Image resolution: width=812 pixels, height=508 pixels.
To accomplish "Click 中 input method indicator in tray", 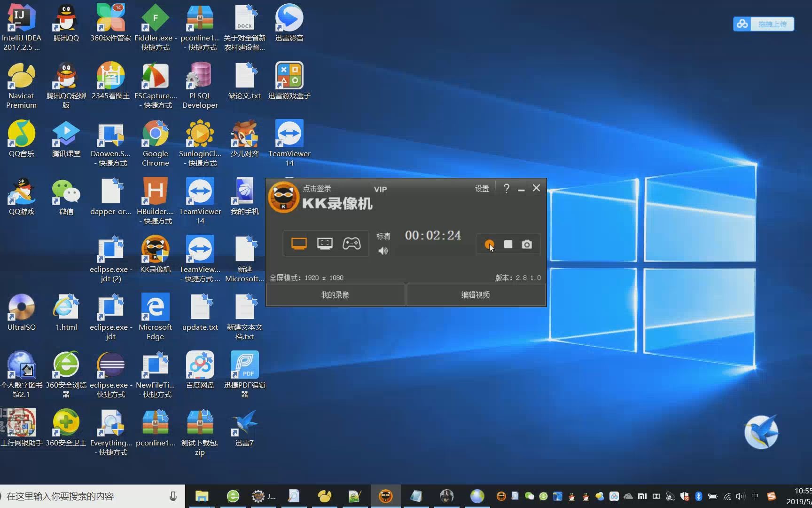I will point(755,496).
